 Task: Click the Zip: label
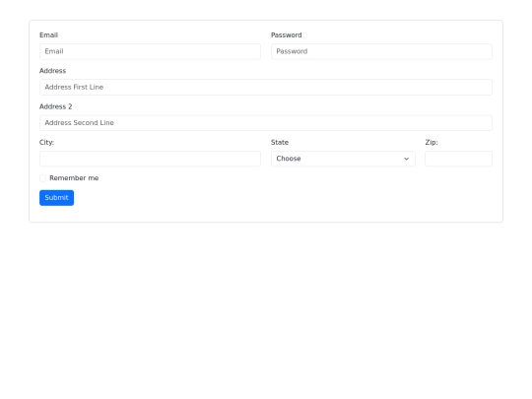pos(432,143)
